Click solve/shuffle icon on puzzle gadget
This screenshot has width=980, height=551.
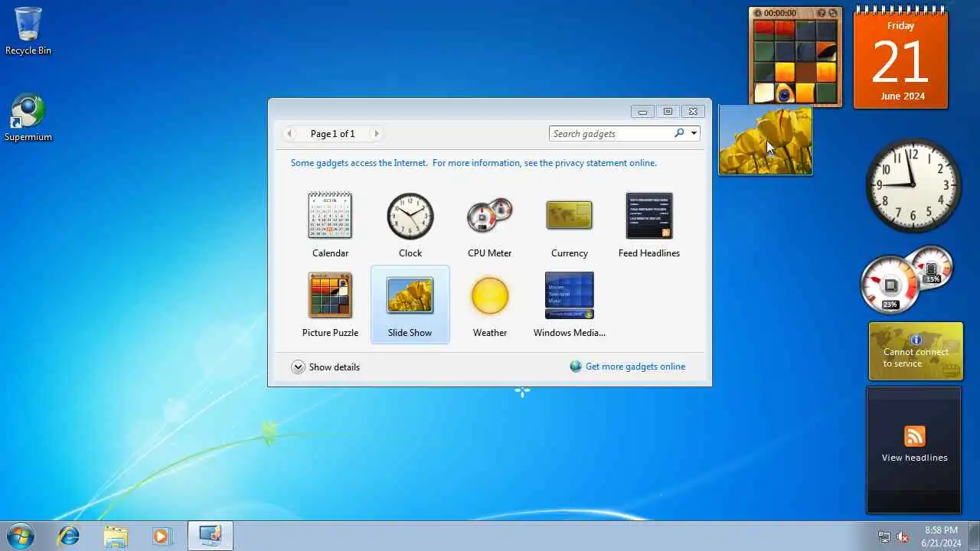(x=833, y=13)
